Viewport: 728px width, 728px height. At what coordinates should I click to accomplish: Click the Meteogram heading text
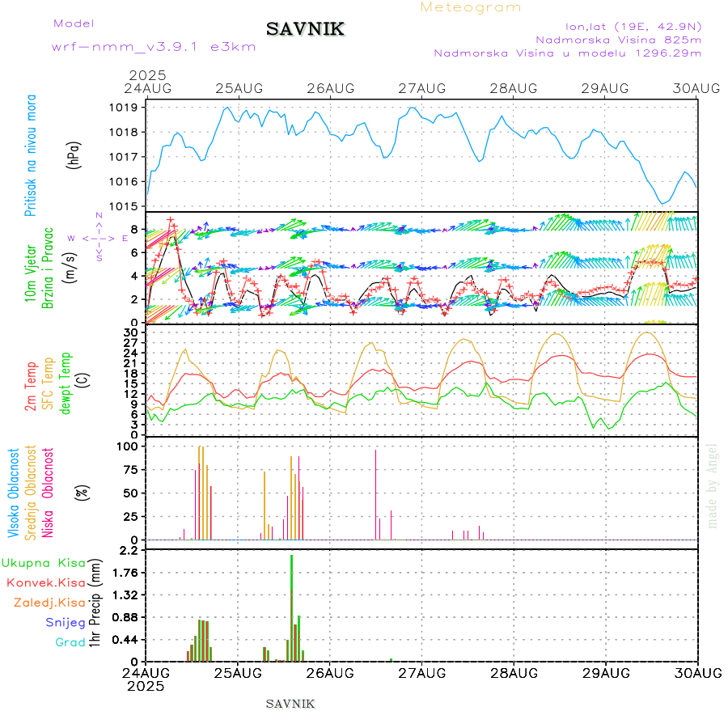click(x=471, y=7)
